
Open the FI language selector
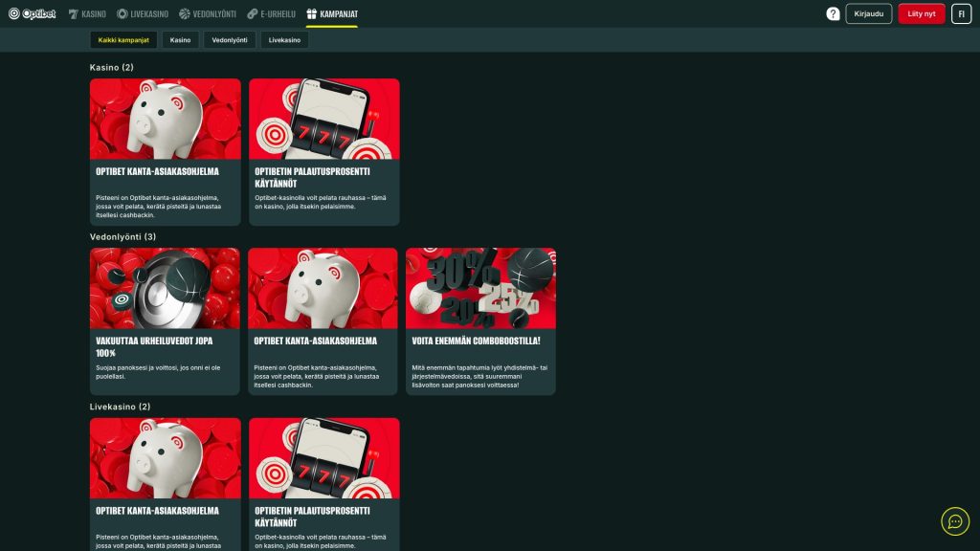click(x=961, y=13)
